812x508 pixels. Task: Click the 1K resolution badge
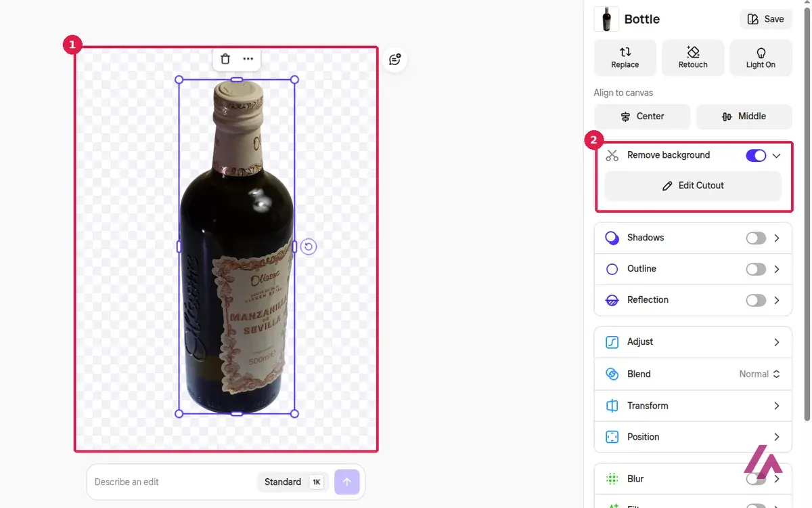pos(317,482)
